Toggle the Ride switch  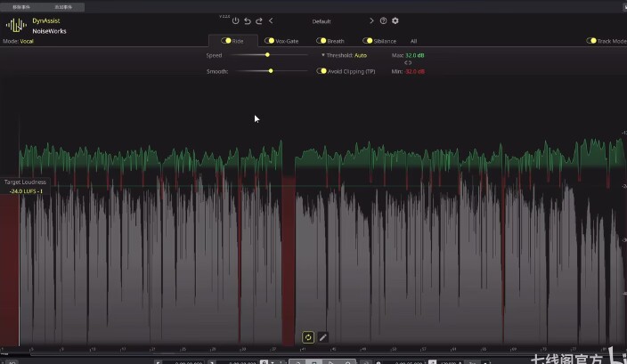point(226,41)
